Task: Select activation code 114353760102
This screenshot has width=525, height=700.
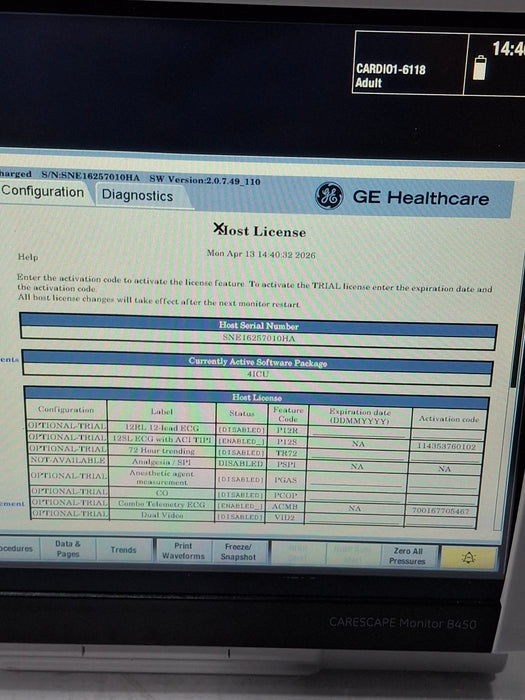Action: point(446,446)
